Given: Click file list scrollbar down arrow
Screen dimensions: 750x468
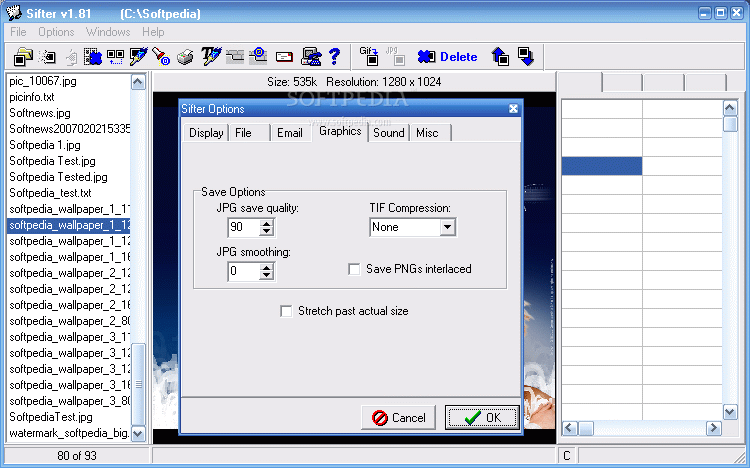Looking at the screenshot, I should [x=138, y=434].
